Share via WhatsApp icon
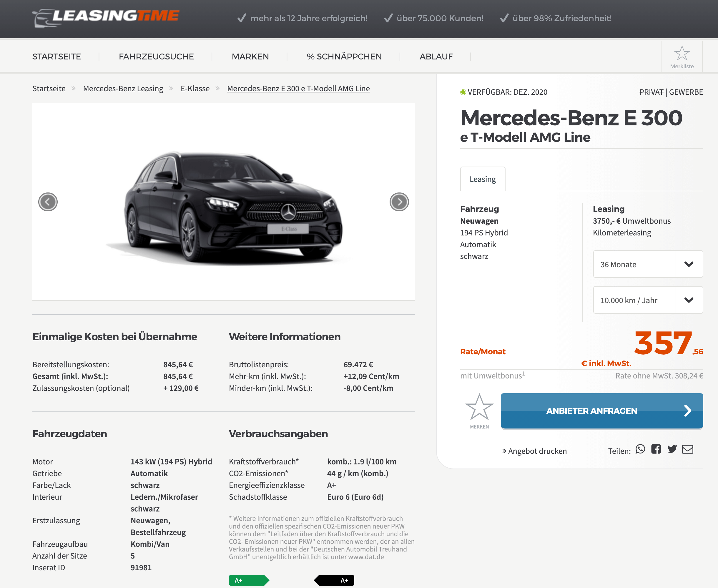Image resolution: width=718 pixels, height=588 pixels. [640, 449]
